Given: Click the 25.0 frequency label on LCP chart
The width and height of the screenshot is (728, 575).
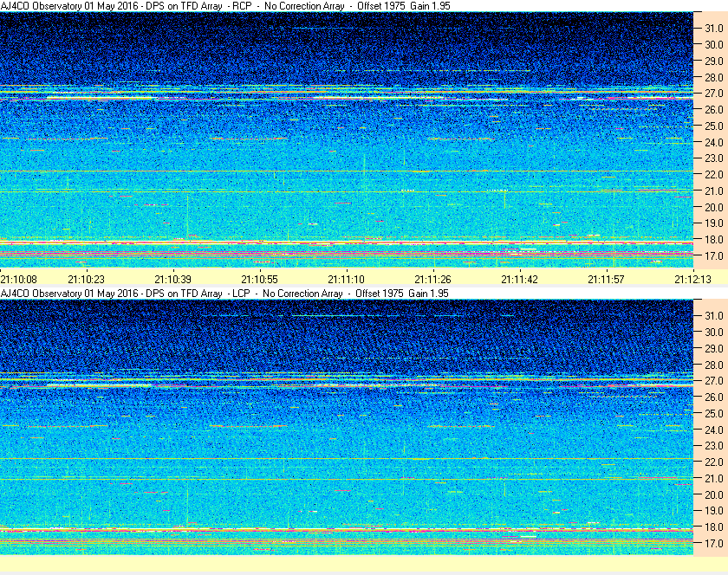Looking at the screenshot, I should (714, 414).
